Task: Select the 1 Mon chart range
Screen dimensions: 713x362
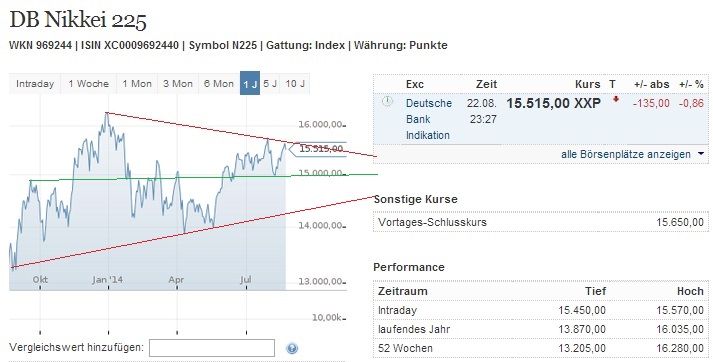Action: pos(137,84)
